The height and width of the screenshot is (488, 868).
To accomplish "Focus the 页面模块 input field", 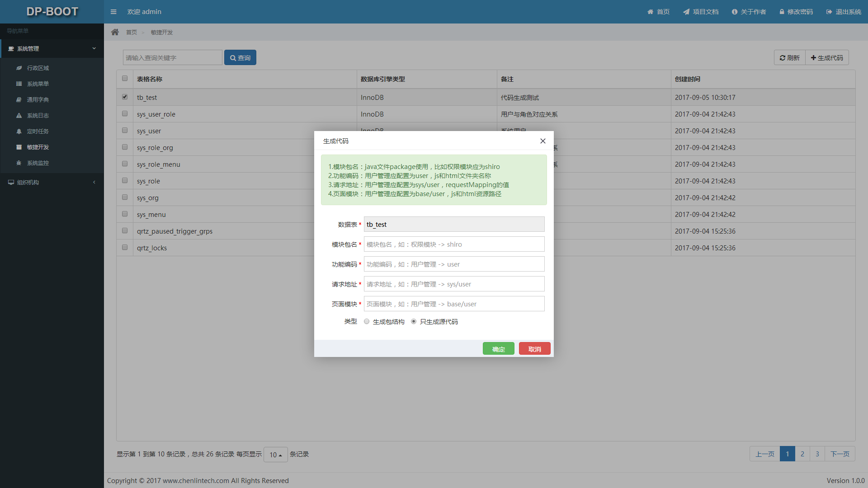I will coord(454,304).
